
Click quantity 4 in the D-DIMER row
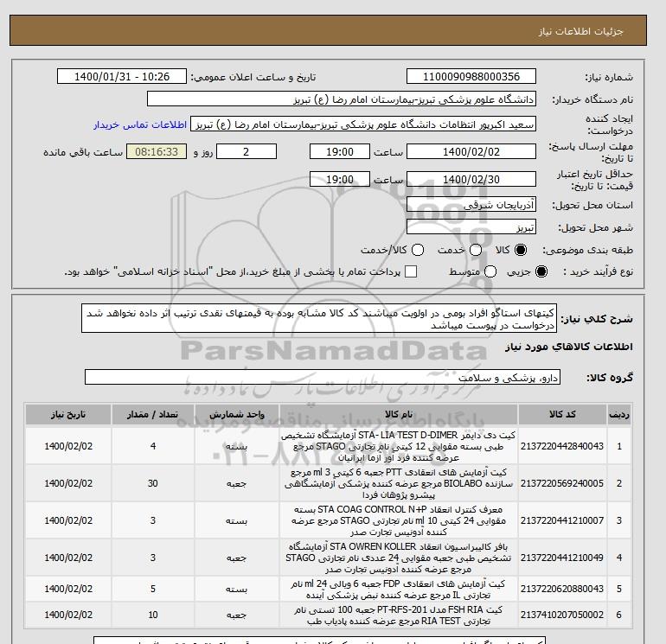[x=153, y=446]
